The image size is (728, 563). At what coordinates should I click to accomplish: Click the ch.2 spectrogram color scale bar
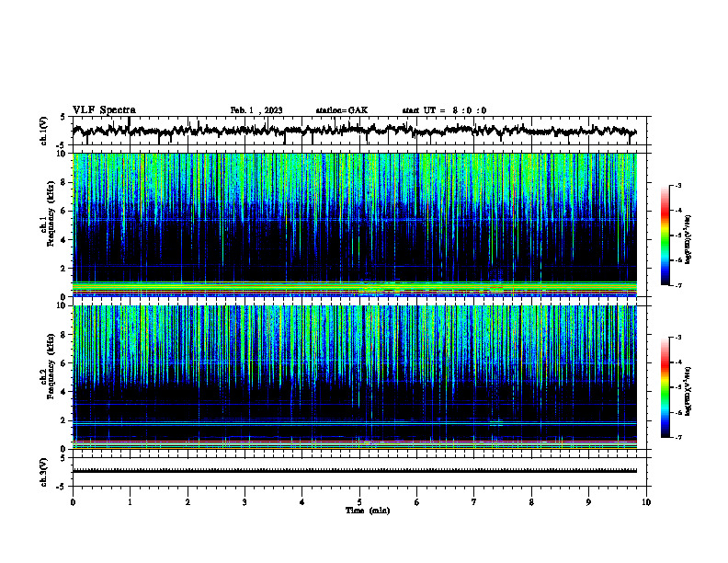coord(665,387)
